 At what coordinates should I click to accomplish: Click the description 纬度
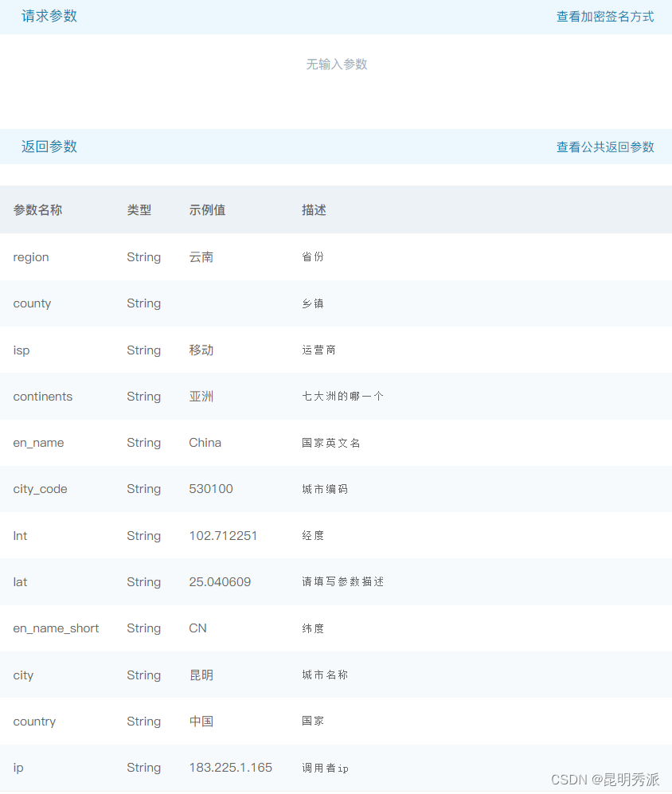click(313, 628)
